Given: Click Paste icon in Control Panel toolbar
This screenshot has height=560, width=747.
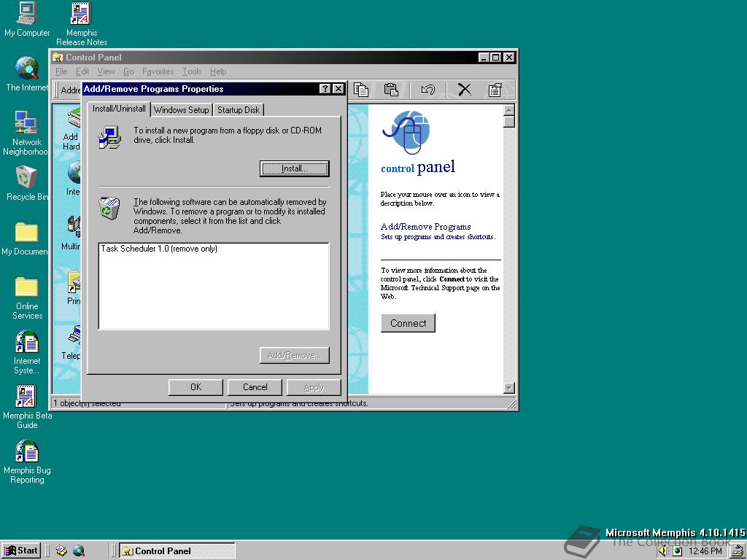Looking at the screenshot, I should click(391, 90).
